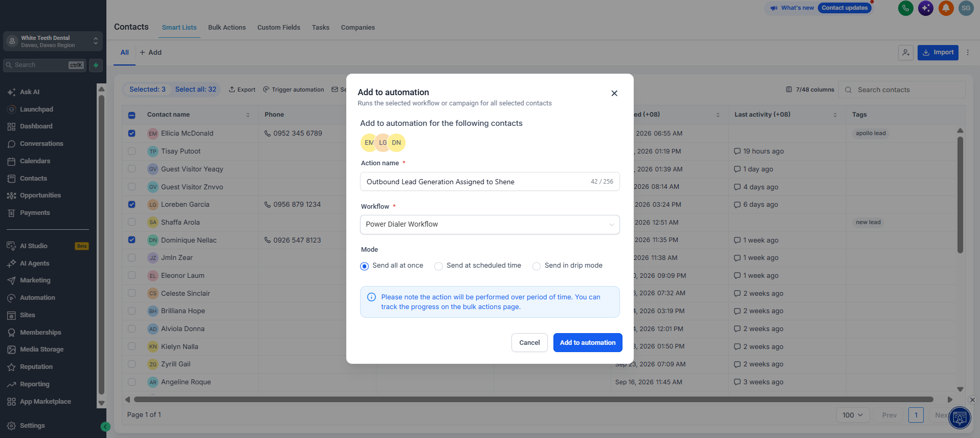Image resolution: width=980 pixels, height=438 pixels.
Task: Open the purple AI sparkle icon
Action: [x=926, y=8]
